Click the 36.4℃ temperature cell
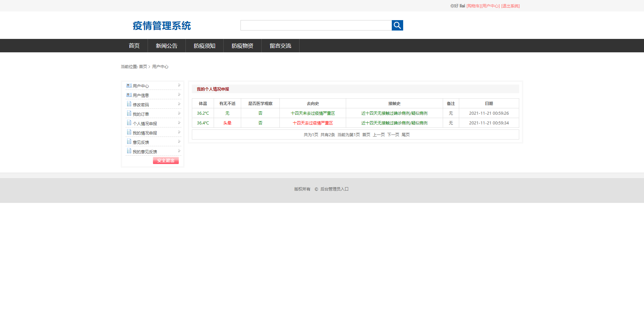 203,123
